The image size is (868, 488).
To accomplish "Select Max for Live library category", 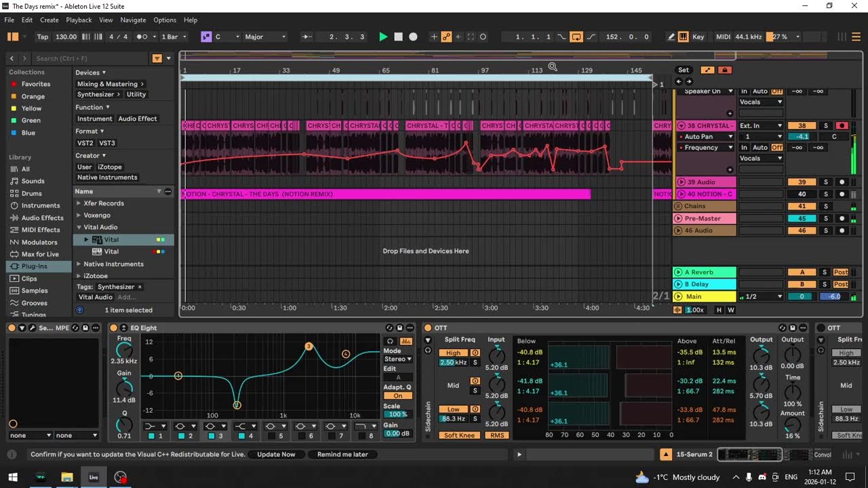I will tap(40, 254).
